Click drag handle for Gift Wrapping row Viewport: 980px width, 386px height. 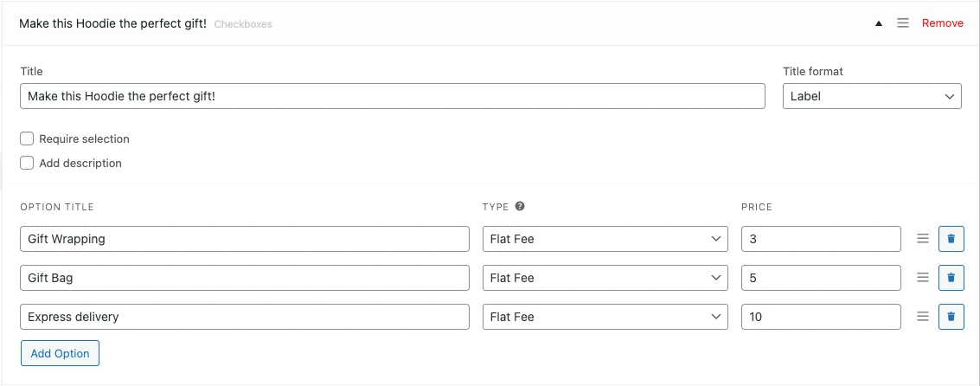click(923, 239)
